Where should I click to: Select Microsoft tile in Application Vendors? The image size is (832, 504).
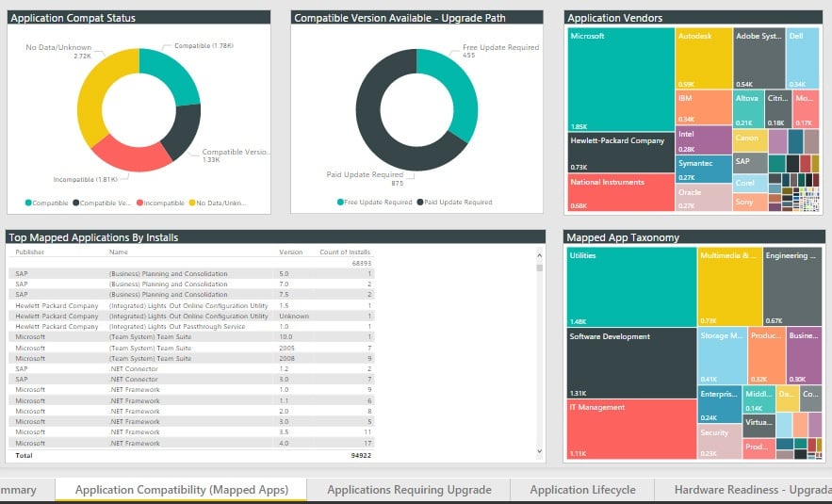tap(621, 79)
